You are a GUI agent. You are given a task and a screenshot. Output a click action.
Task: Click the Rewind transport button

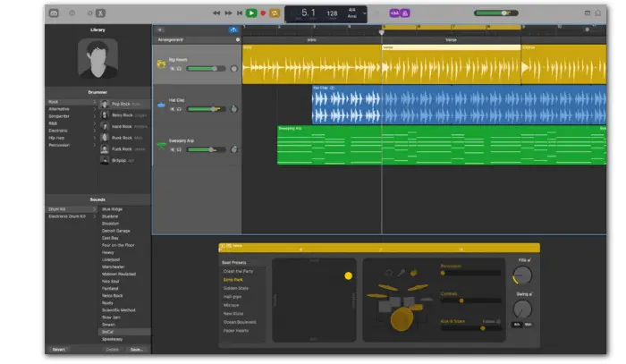pos(217,13)
